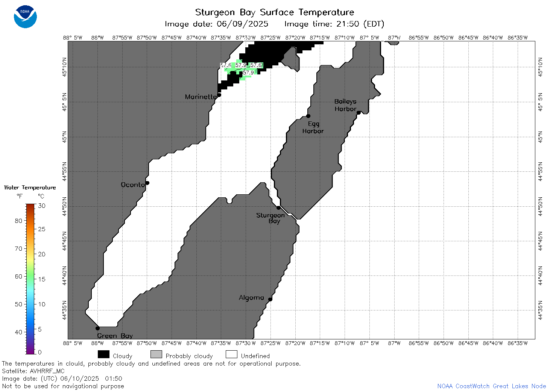This screenshot has width=550, height=392.
Task: Click the °F unit label on the scale
Action: [x=20, y=196]
